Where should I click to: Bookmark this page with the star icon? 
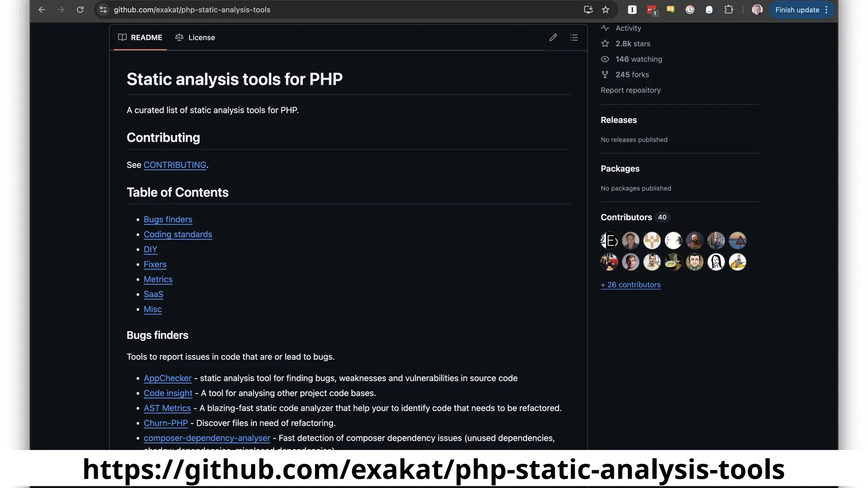[606, 10]
